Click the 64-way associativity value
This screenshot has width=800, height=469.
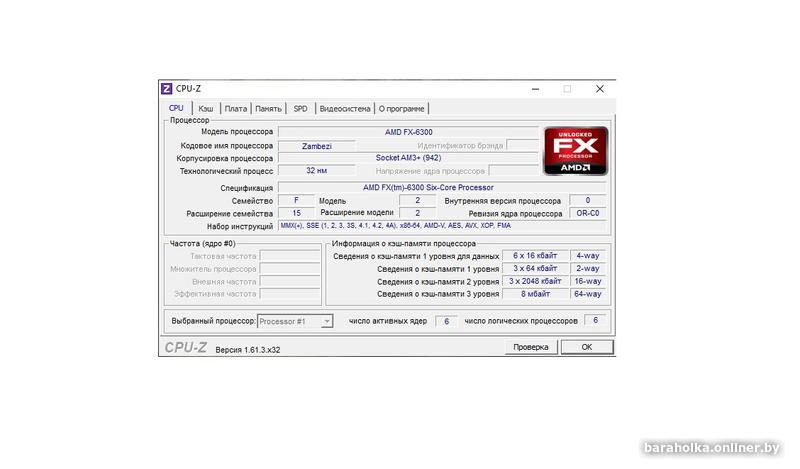[588, 294]
